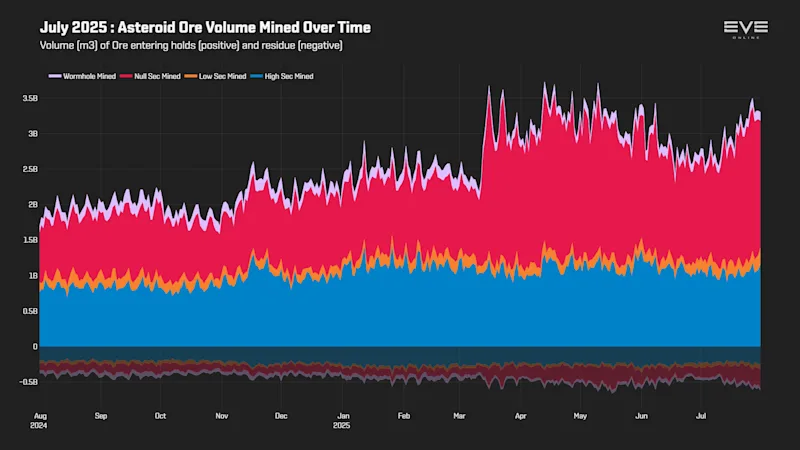
Task: Click the 2B y-axis label
Action: click(x=33, y=205)
